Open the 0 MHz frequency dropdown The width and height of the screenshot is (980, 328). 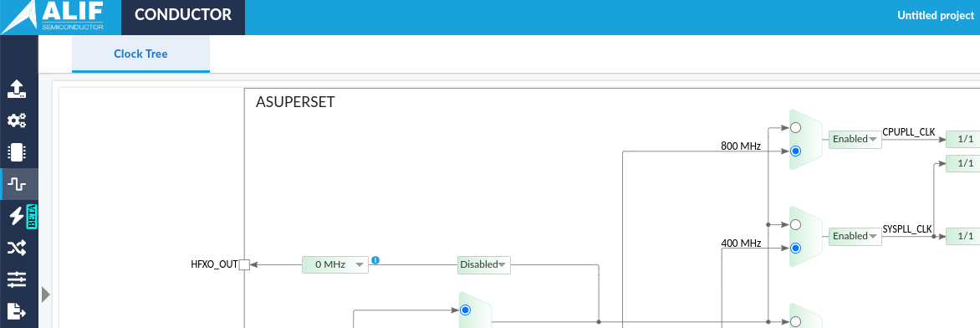[x=335, y=264]
